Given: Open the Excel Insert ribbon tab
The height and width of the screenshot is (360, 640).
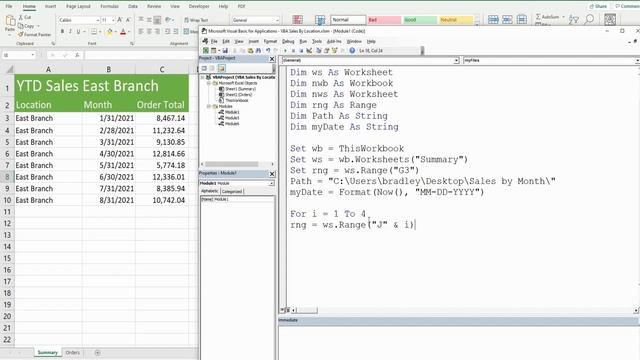Looking at the screenshot, I should pos(50,7).
